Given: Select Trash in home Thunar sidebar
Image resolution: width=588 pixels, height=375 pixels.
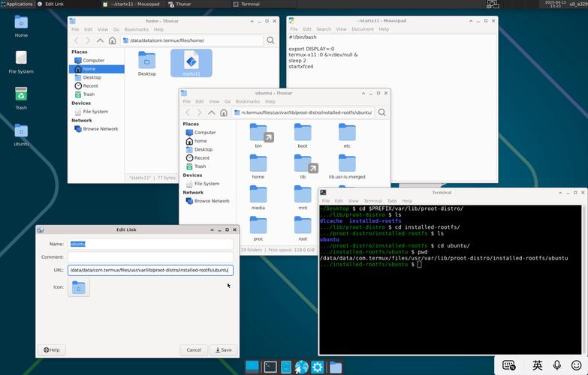Looking at the screenshot, I should click(89, 94).
